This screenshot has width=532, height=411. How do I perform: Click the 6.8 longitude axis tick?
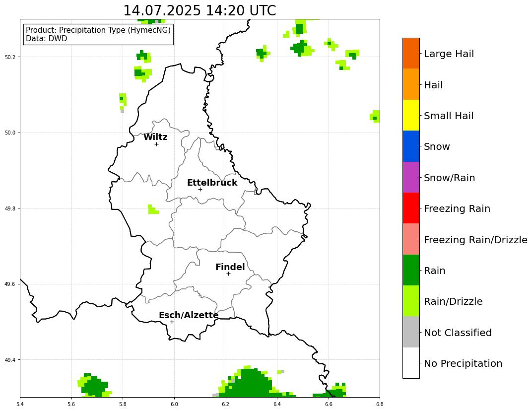coord(380,404)
